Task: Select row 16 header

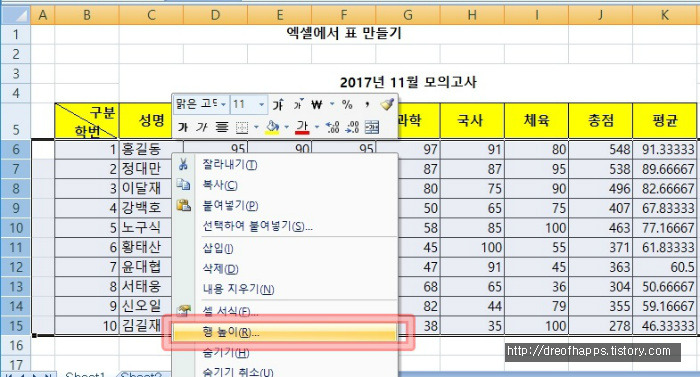Action: 16,345
